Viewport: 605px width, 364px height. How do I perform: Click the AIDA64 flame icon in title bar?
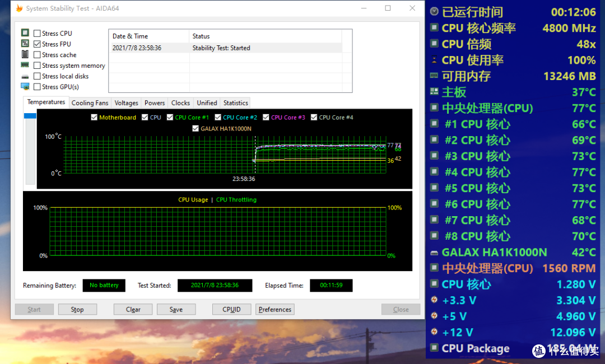(x=19, y=8)
